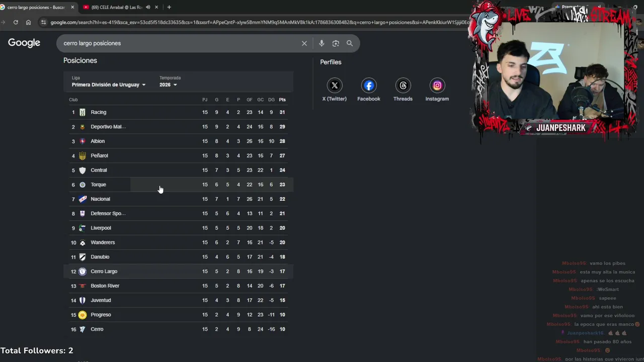Viewport: 644px width, 362px height.
Task: Click the browser address bar URL
Action: click(x=260, y=22)
